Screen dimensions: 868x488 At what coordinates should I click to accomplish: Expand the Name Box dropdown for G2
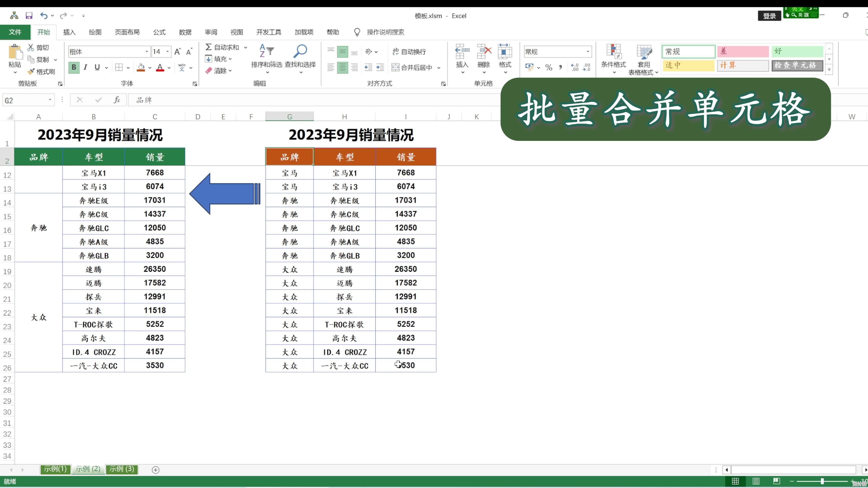click(50, 100)
